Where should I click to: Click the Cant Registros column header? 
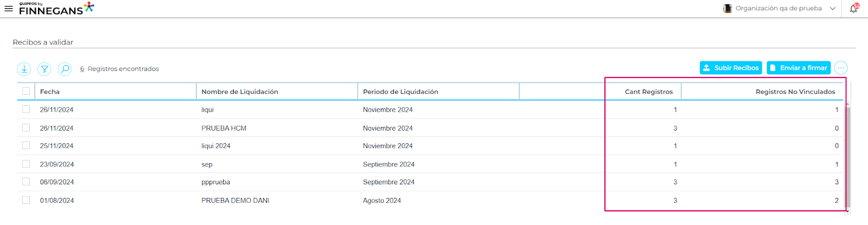648,92
